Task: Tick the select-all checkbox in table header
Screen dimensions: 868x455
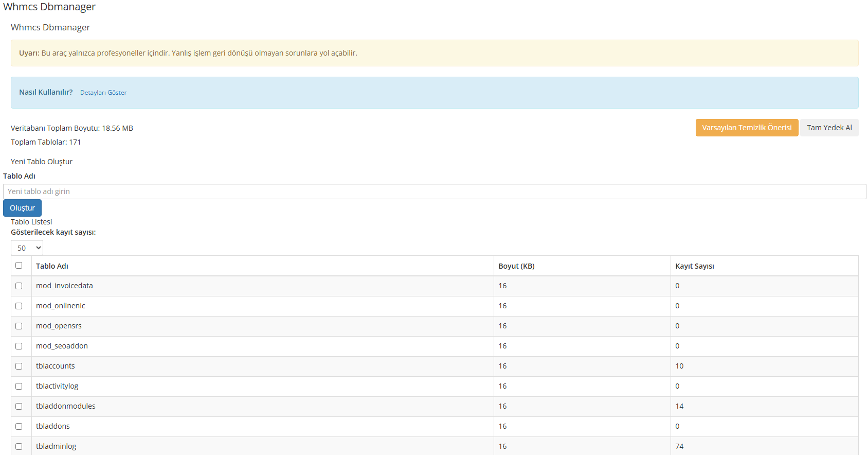Action: pos(19,266)
